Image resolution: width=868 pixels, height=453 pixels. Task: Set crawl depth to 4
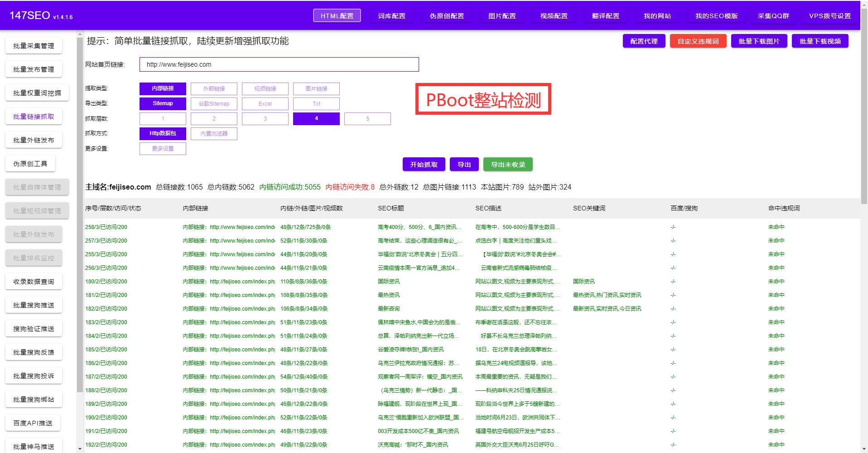316,118
